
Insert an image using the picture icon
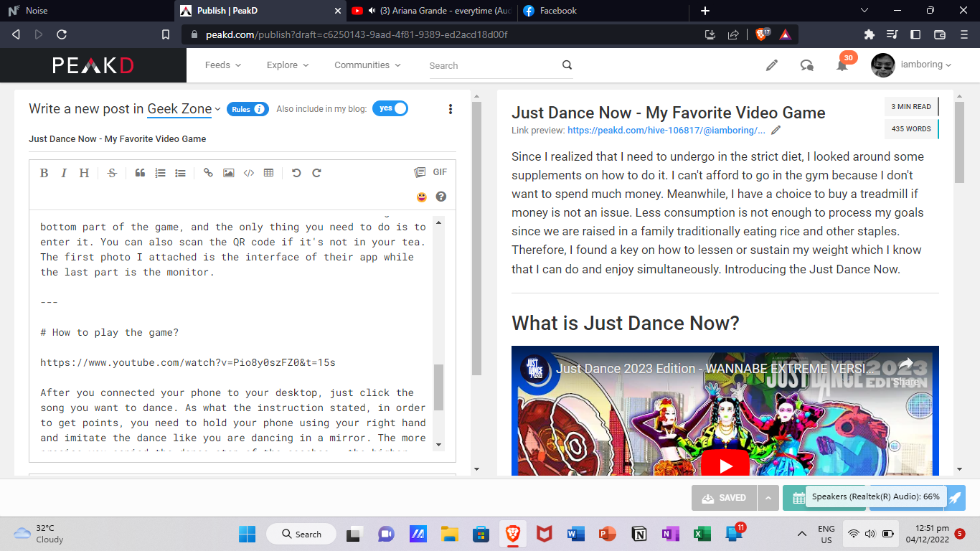click(228, 173)
